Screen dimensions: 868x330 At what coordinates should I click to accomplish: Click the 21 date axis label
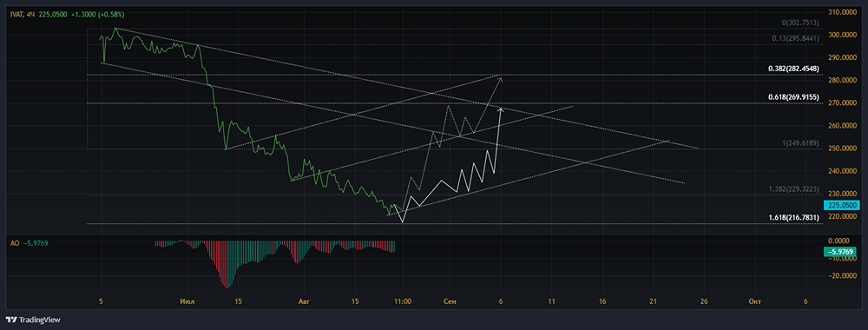pos(654,301)
